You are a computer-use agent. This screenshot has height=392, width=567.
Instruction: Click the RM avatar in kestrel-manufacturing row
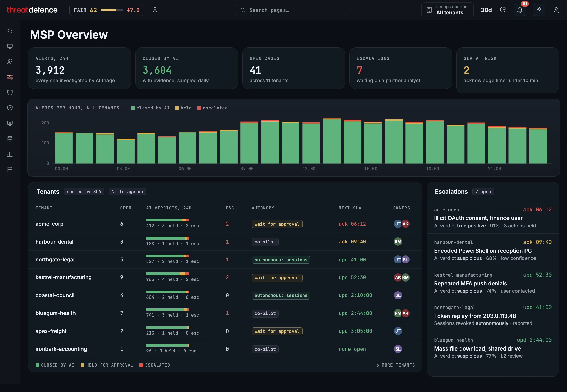[x=406, y=277]
